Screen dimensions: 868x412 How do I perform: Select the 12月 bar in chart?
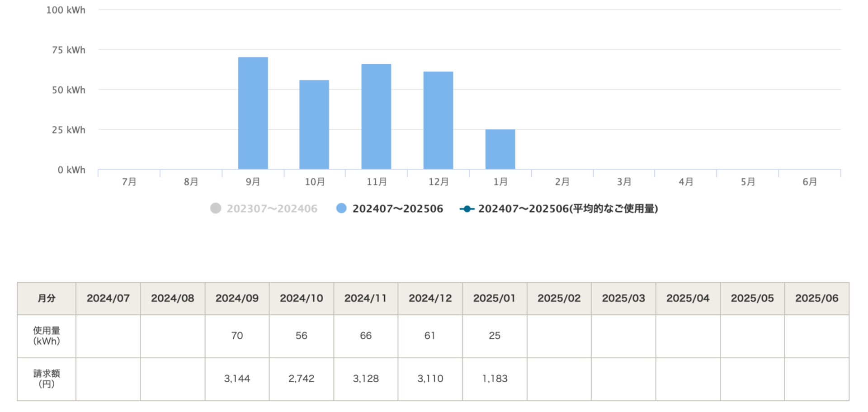pos(438,120)
